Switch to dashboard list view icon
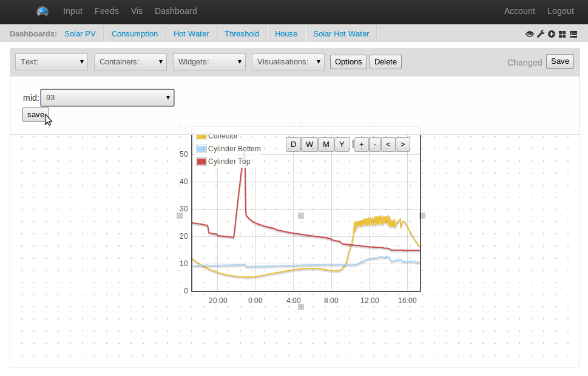The image size is (588, 376). [573, 34]
